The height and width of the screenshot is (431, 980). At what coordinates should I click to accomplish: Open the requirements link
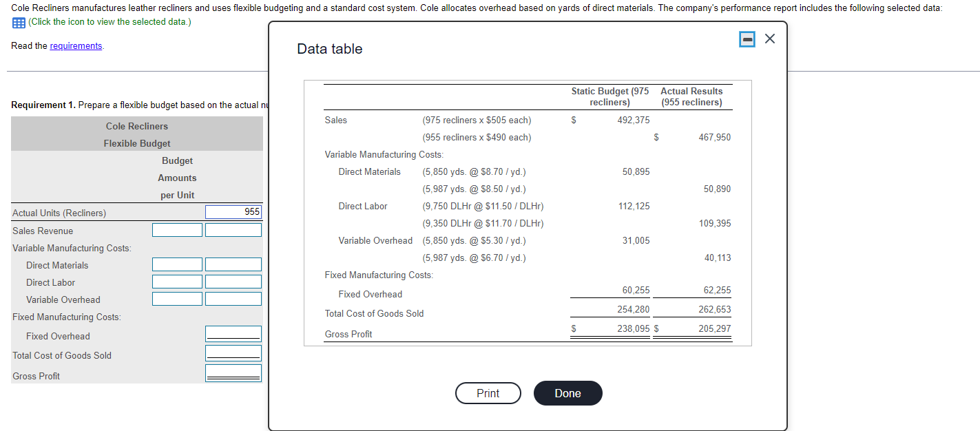coord(76,45)
